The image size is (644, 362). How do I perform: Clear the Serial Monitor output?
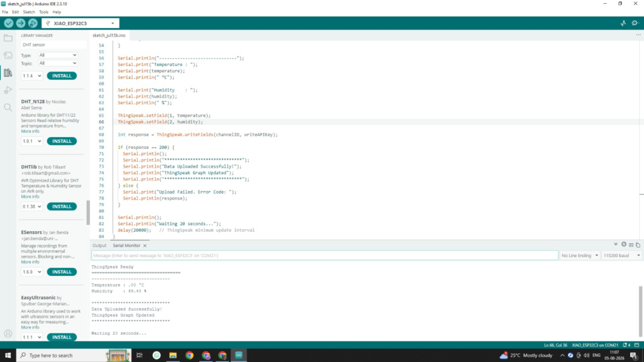tap(631, 245)
